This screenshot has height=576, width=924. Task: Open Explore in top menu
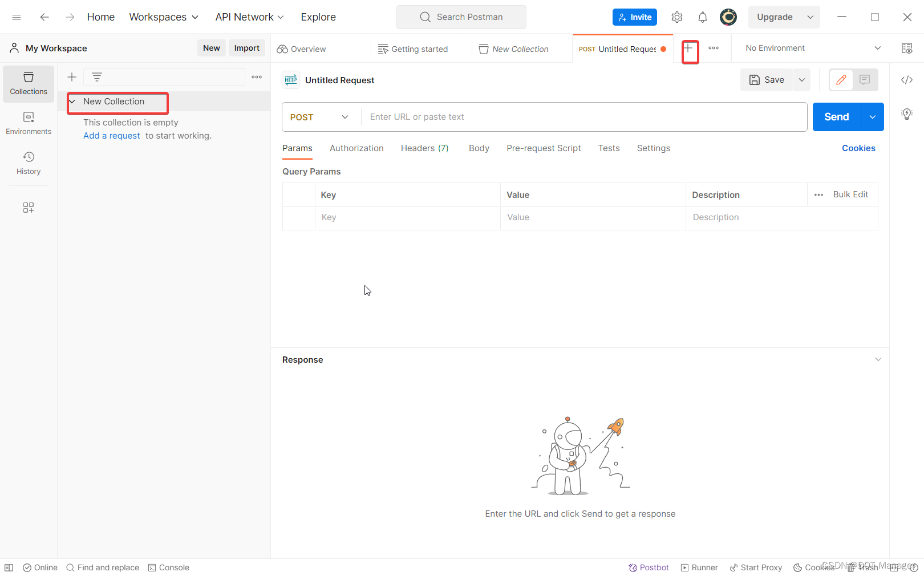click(x=318, y=17)
